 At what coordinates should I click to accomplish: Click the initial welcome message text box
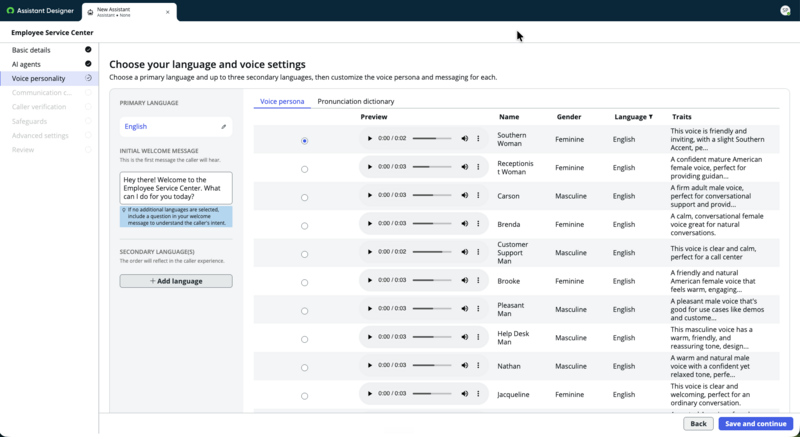pyautogui.click(x=176, y=188)
